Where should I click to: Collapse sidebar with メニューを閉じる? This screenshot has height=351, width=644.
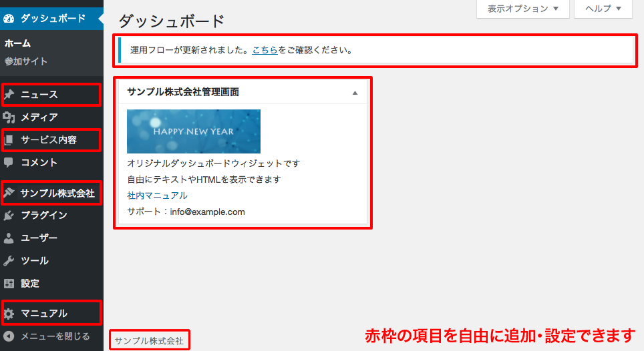pos(51,336)
